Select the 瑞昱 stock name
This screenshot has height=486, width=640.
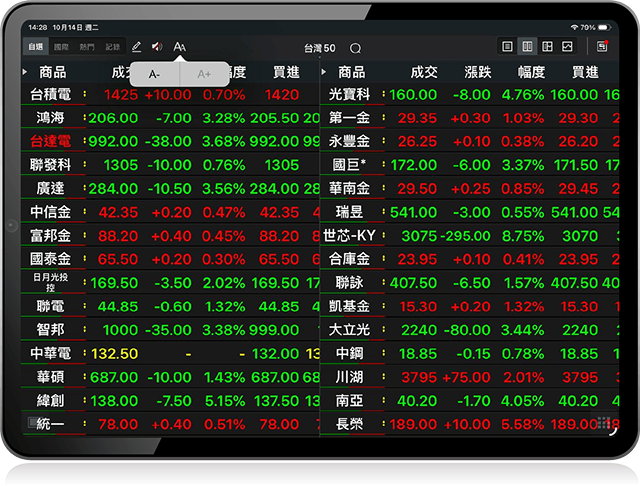(x=349, y=212)
